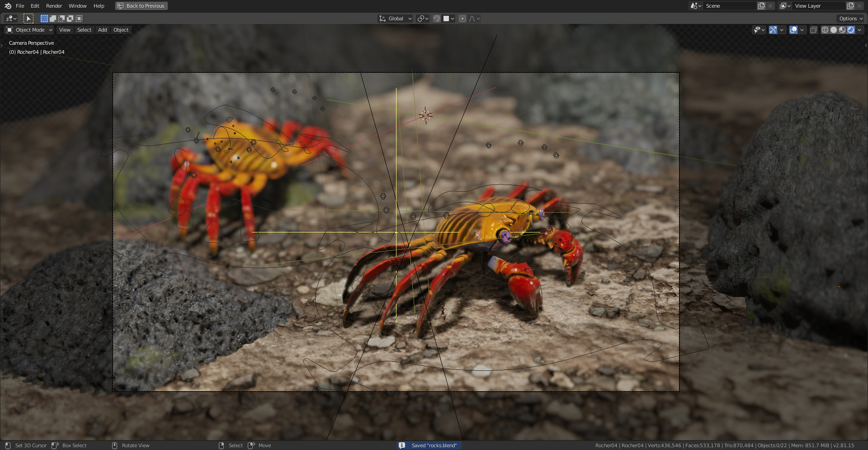
Task: Switch to Wireframe shading
Action: pos(825,30)
